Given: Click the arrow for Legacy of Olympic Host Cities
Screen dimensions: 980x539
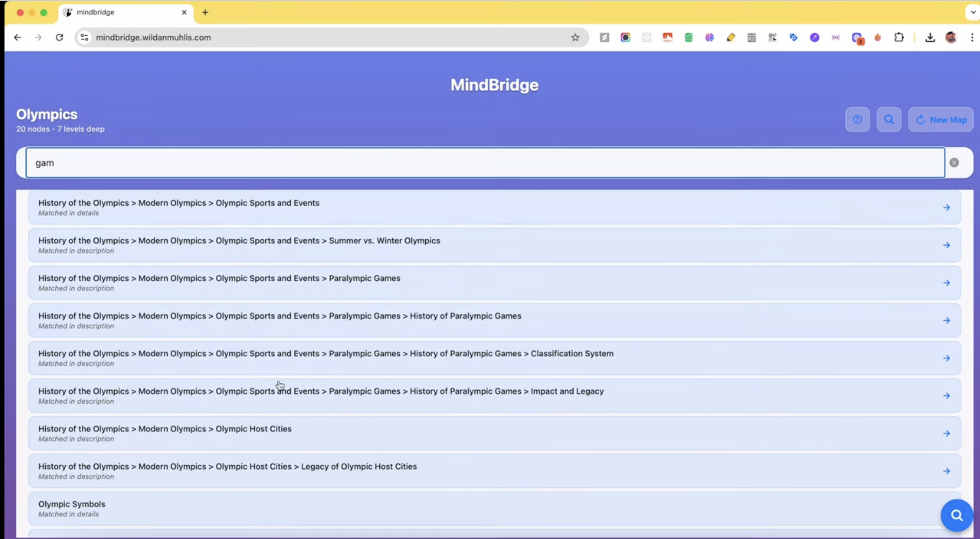Looking at the screenshot, I should pos(947,471).
